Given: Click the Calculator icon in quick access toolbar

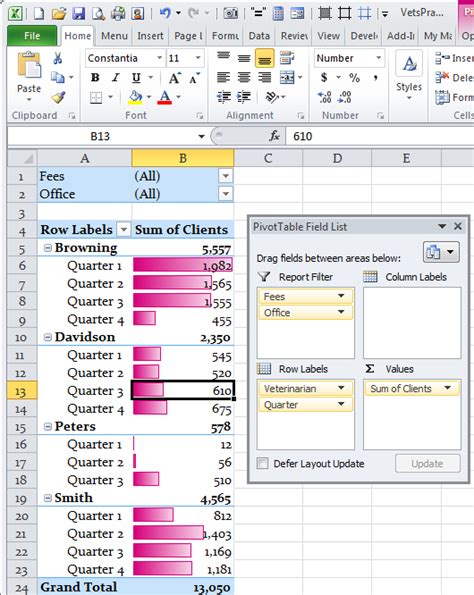Looking at the screenshot, I should pos(278,14).
